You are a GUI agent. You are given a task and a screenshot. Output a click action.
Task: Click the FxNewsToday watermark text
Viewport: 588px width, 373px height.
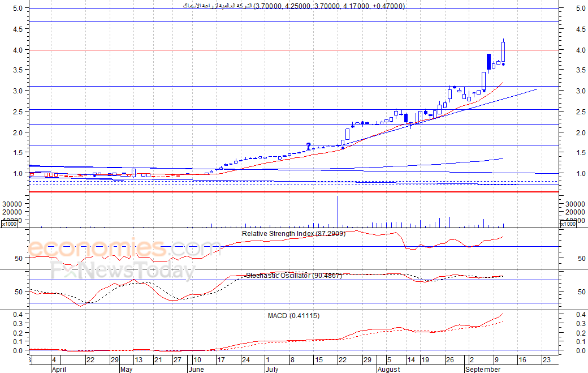point(122,271)
